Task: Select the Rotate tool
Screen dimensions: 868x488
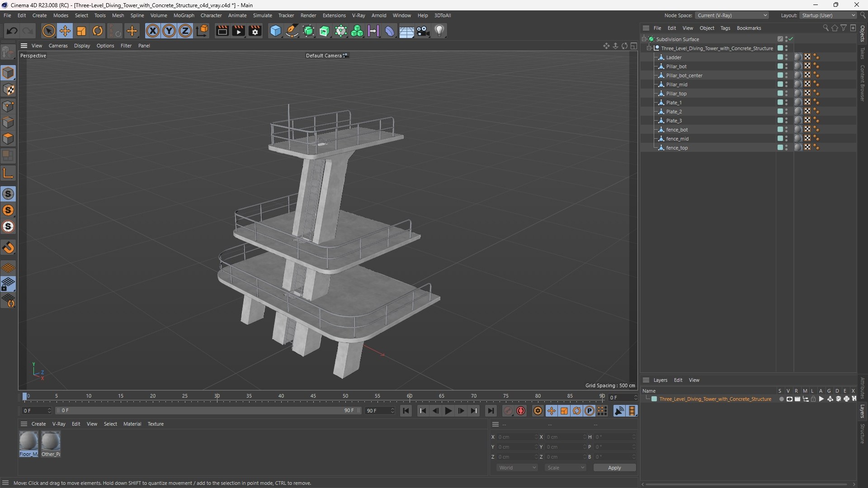Action: tap(98, 31)
